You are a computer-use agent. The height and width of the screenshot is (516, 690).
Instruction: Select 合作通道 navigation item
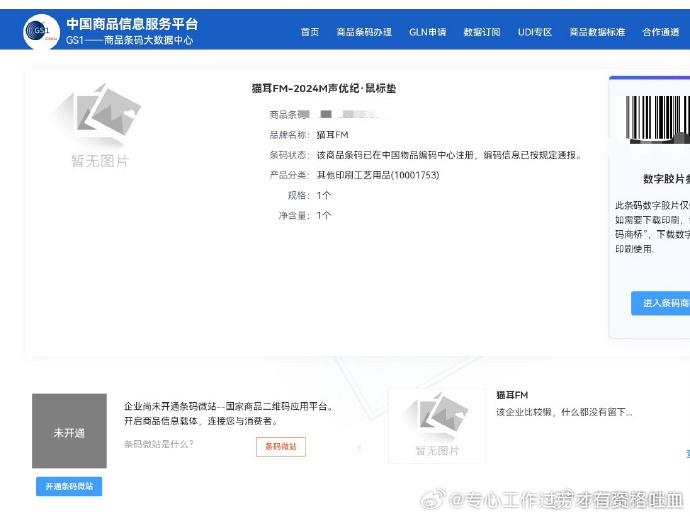coord(661,32)
